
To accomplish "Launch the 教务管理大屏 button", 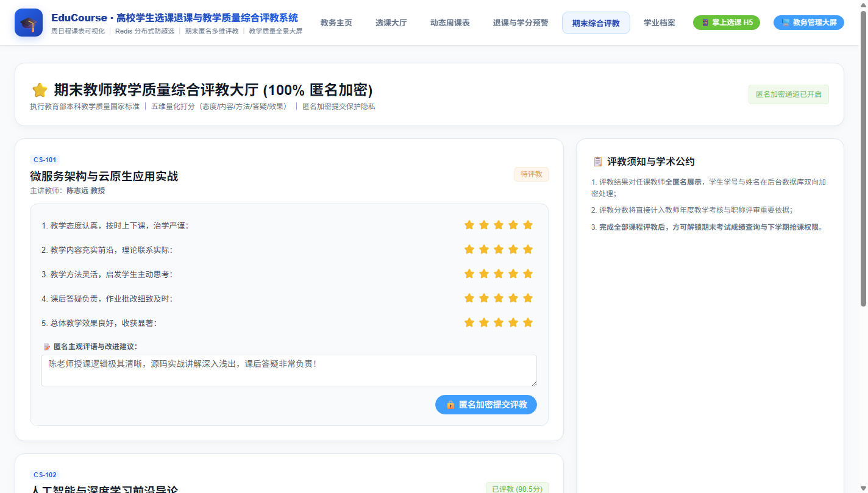I will tap(809, 23).
